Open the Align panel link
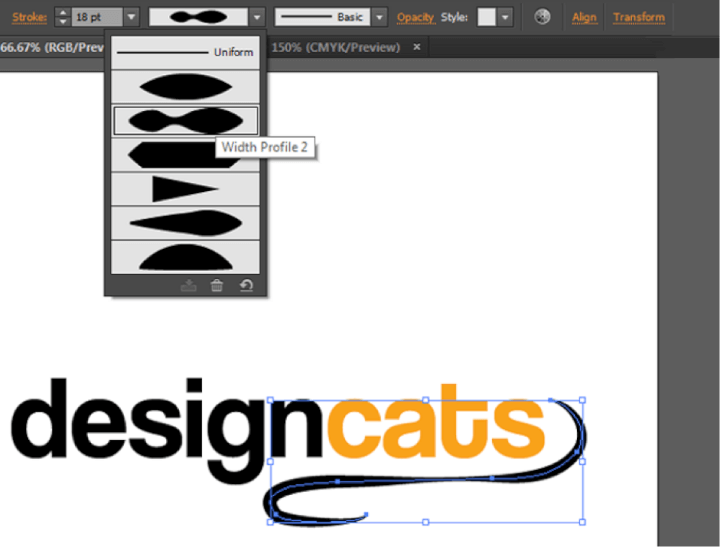 coord(584,17)
